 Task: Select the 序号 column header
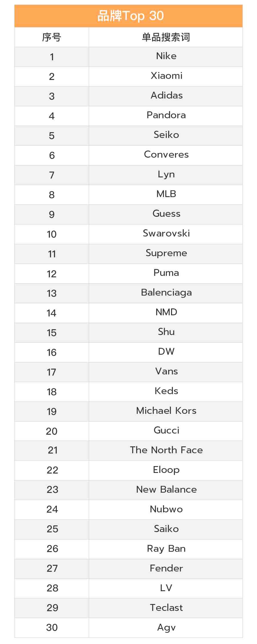[x=52, y=37]
